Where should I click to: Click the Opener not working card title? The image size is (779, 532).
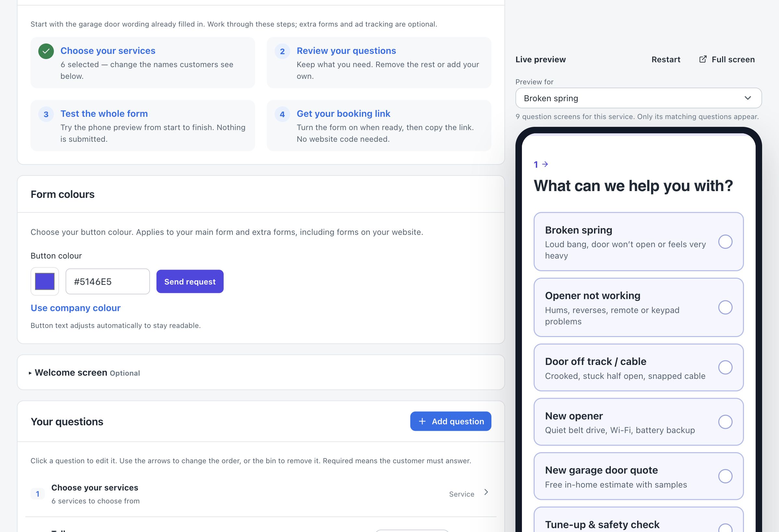click(593, 296)
